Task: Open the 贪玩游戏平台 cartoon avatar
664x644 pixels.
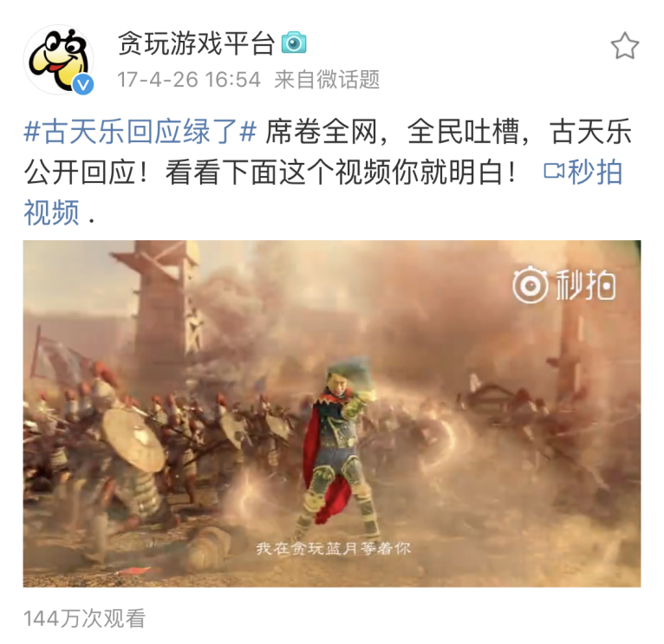Action: tap(58, 59)
